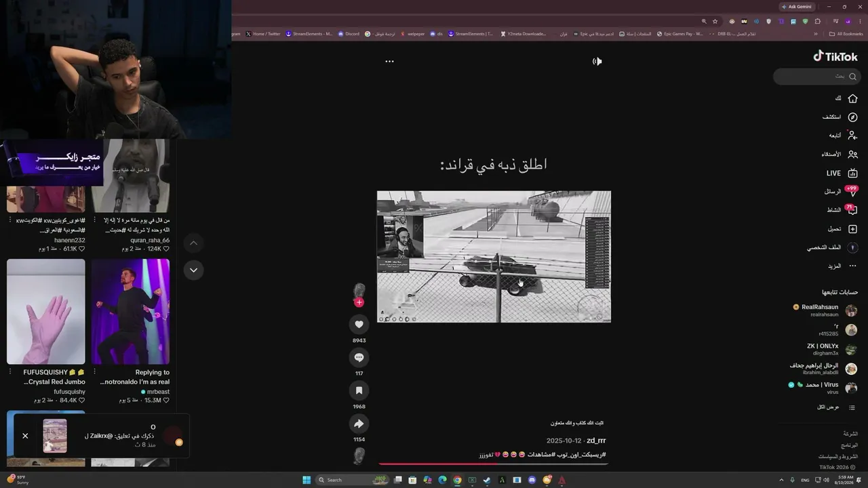The width and height of the screenshot is (868, 488).
Task: Save the video with the bookmark icon
Action: 359,390
